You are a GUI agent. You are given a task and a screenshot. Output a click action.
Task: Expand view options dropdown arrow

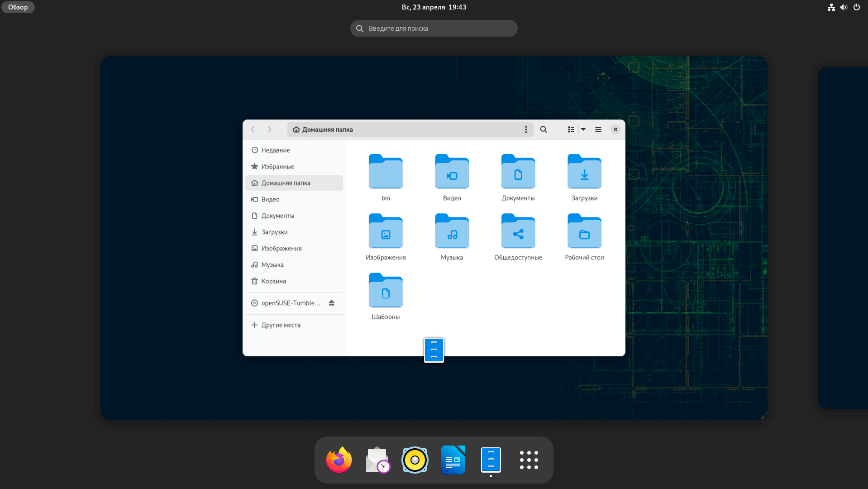pyautogui.click(x=583, y=129)
